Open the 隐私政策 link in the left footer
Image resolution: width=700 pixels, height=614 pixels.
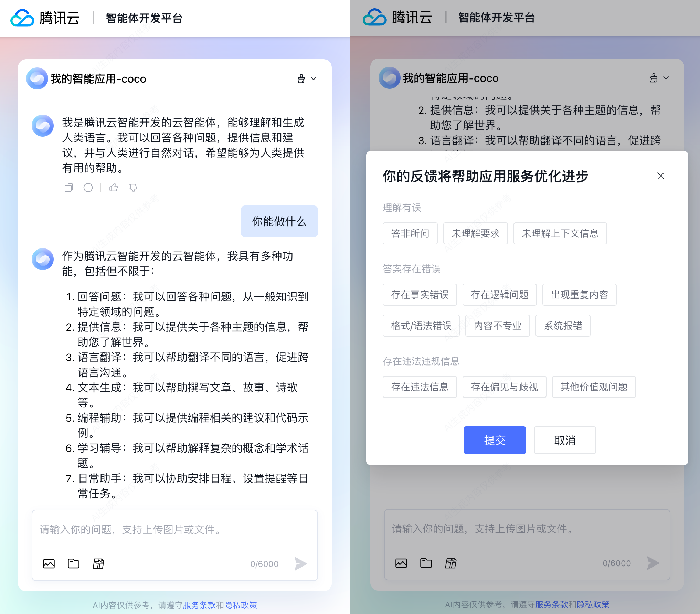pyautogui.click(x=241, y=605)
